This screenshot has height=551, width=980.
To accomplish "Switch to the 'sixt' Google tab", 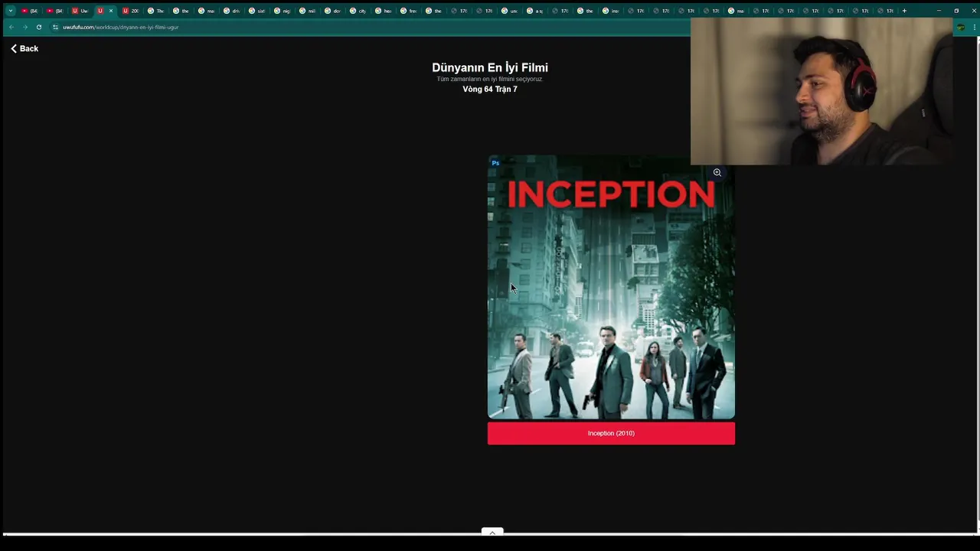I will click(x=256, y=11).
